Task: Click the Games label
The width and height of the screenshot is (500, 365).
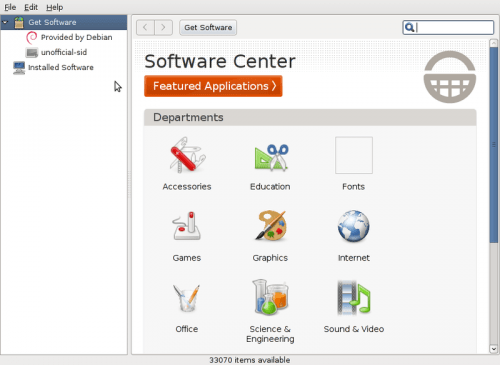Action: tap(187, 258)
